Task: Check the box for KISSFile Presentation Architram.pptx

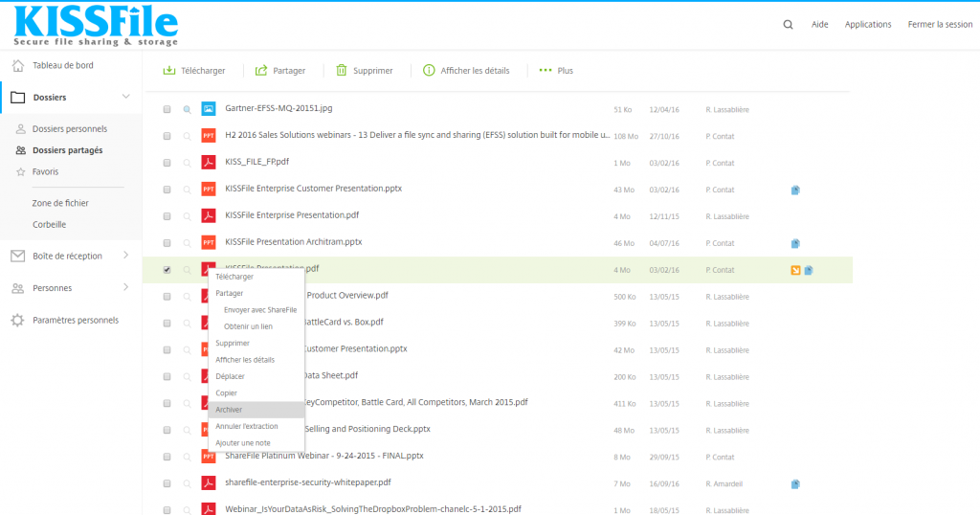Action: point(167,244)
